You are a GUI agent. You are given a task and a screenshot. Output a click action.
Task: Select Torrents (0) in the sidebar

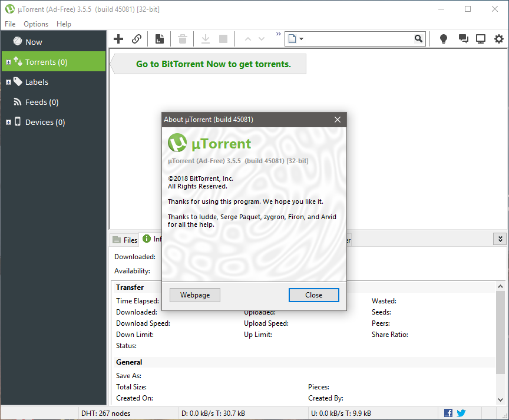54,62
